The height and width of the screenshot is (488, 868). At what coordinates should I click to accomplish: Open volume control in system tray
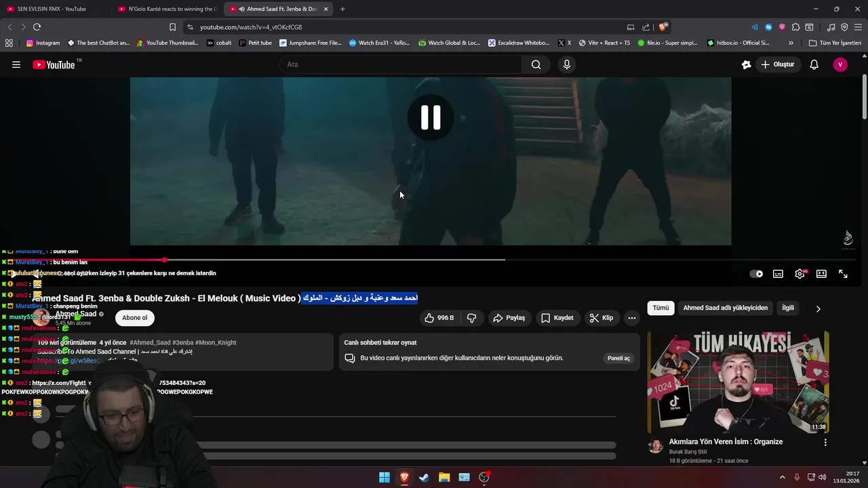(822, 477)
